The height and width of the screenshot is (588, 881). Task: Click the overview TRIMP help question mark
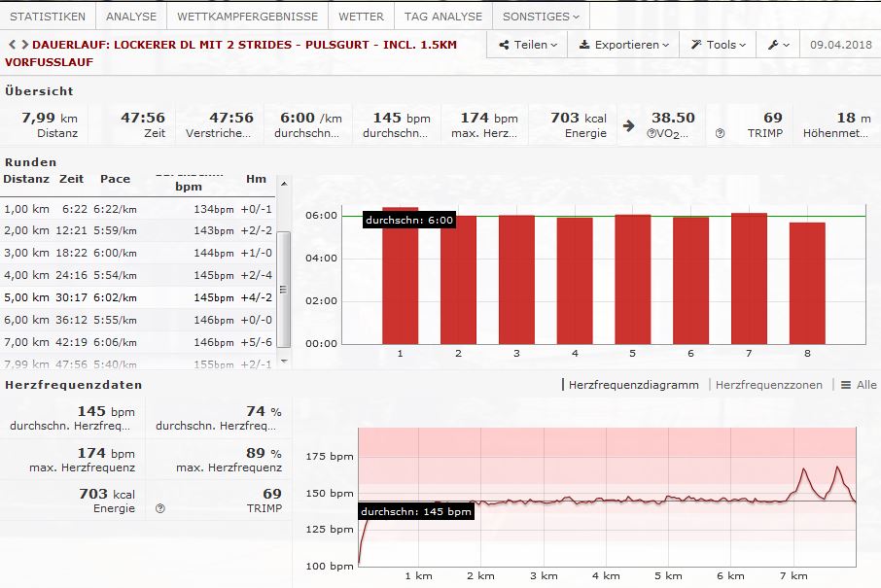(x=721, y=133)
